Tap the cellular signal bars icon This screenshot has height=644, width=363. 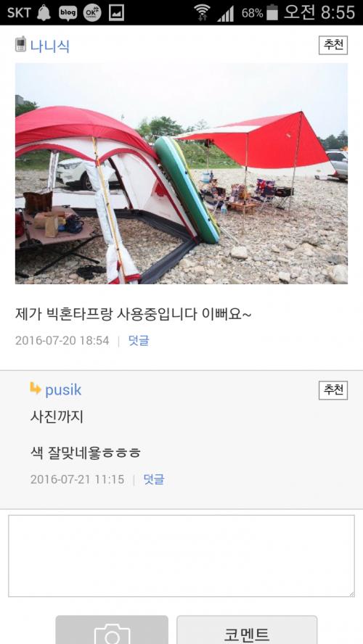[x=225, y=14]
